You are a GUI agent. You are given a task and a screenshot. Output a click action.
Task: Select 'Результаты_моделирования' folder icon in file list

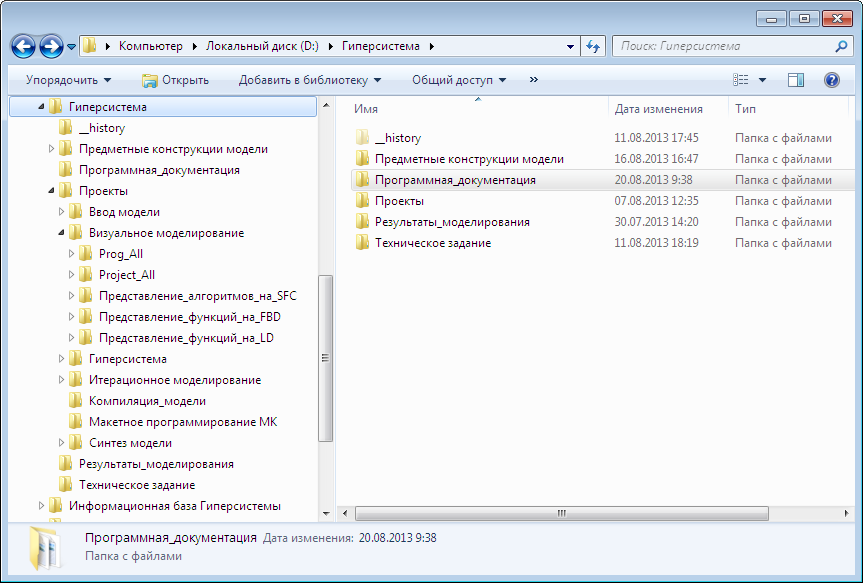point(362,221)
